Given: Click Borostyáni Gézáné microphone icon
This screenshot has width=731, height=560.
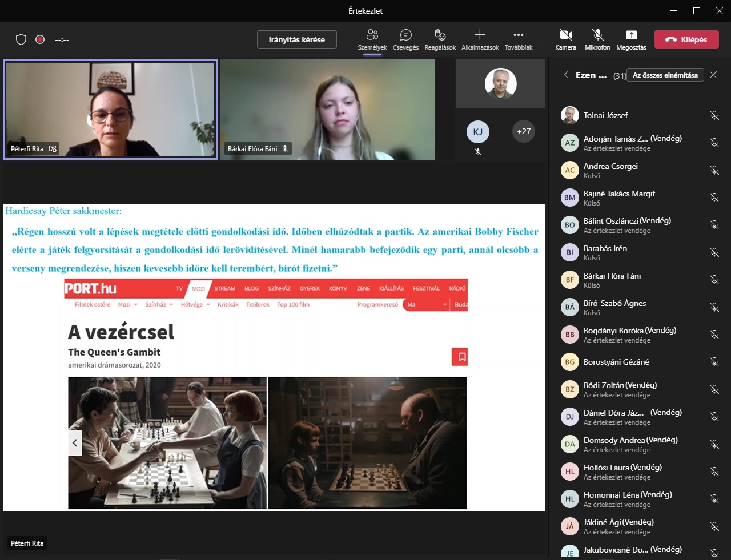Looking at the screenshot, I should [x=714, y=362].
